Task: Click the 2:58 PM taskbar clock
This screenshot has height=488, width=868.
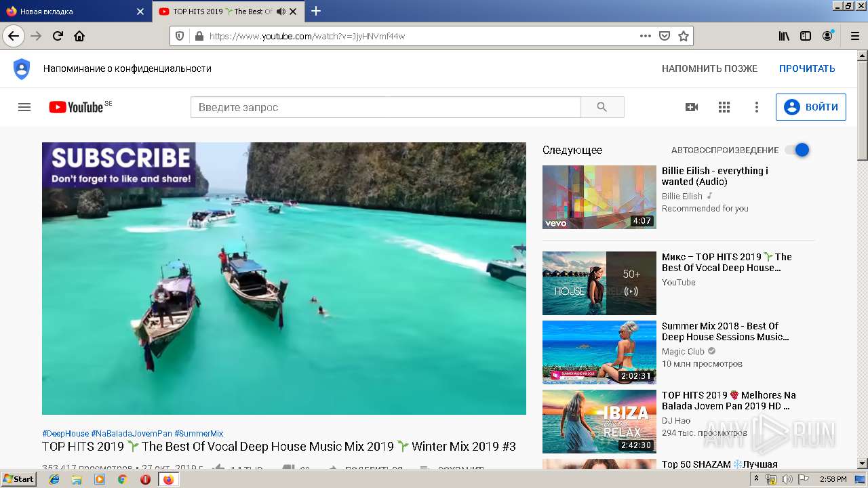Action: point(833,479)
